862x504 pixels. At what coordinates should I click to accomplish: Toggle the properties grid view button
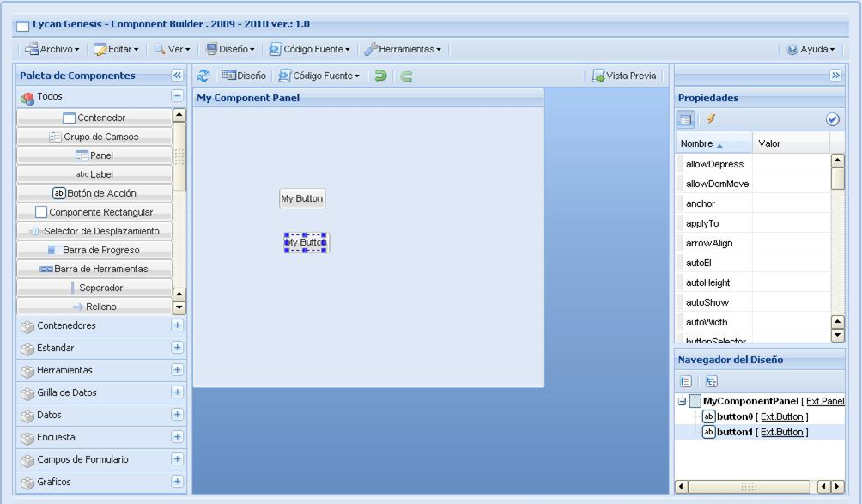[686, 119]
